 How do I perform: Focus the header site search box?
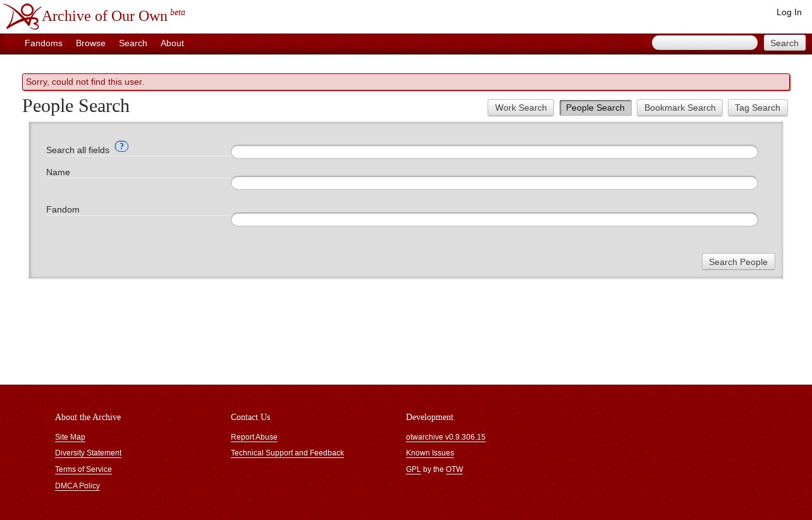(x=704, y=43)
